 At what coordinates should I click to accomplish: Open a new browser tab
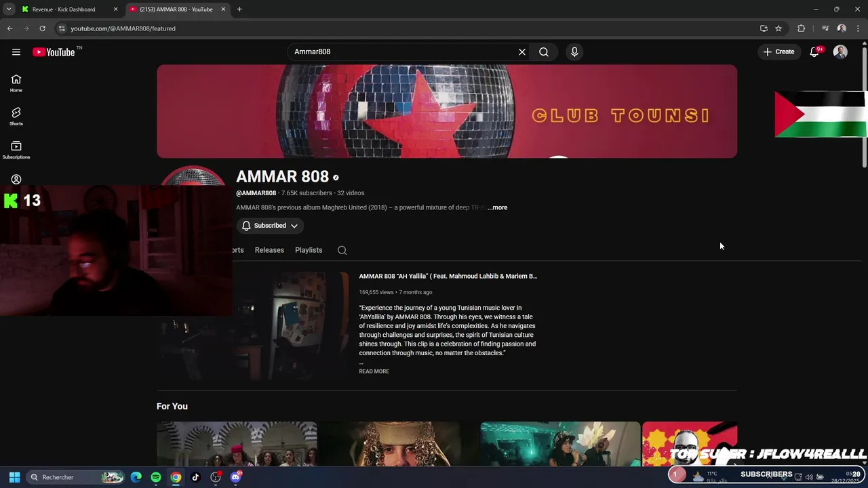[239, 9]
